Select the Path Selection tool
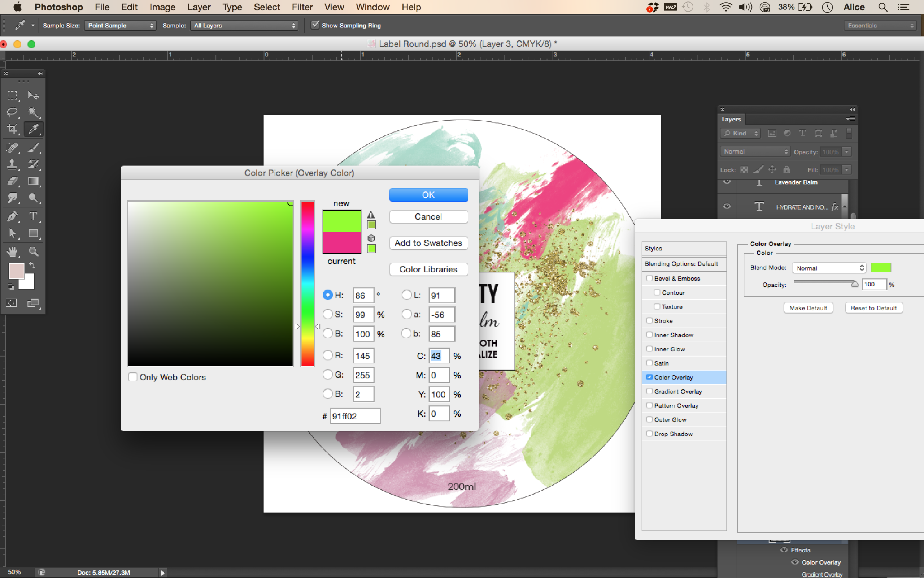Image resolution: width=924 pixels, height=578 pixels. [x=12, y=233]
